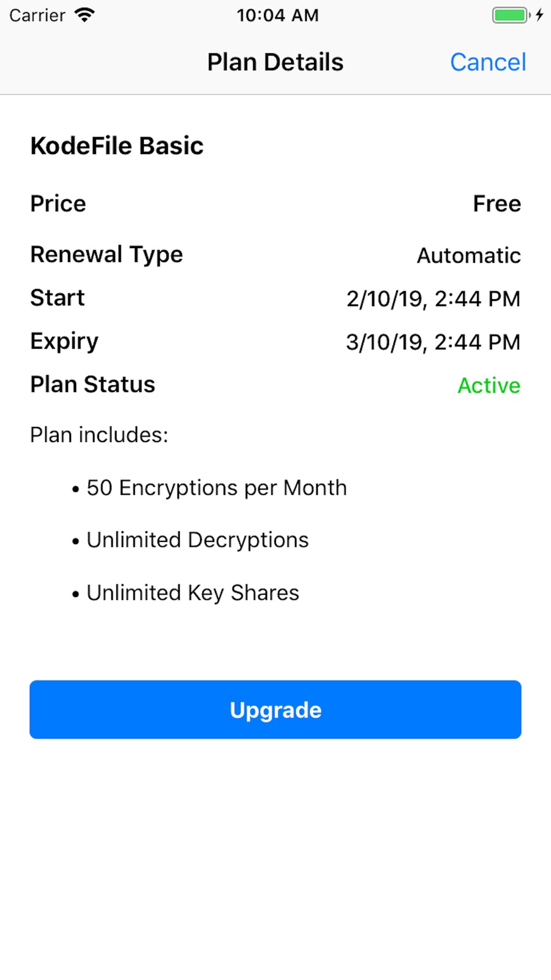This screenshot has width=551, height=980.
Task: Tap the Free price value
Action: click(497, 204)
